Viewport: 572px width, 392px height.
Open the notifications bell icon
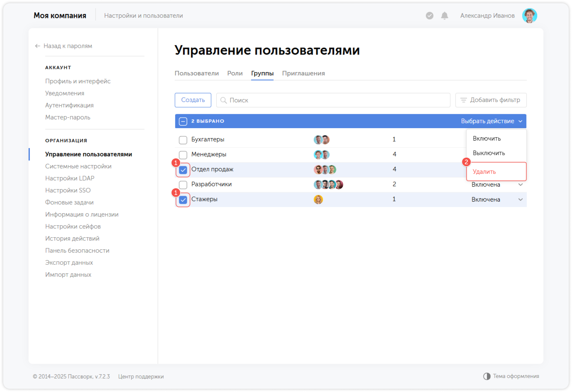[444, 16]
